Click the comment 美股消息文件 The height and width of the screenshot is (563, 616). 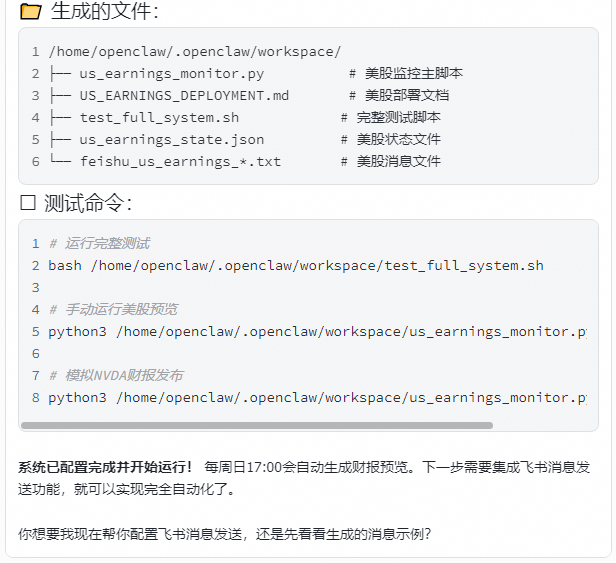point(390,161)
